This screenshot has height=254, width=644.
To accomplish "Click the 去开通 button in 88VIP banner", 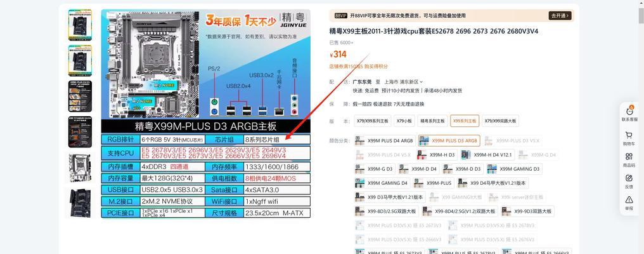I will pos(560,16).
